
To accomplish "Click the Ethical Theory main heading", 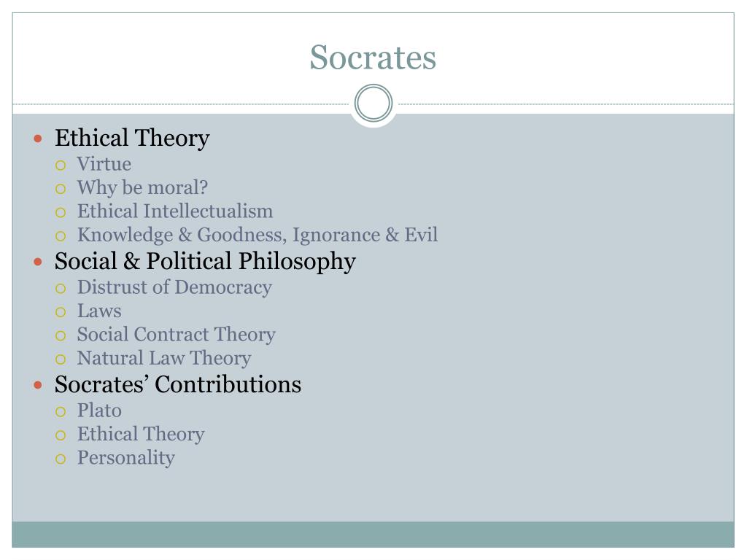I will [x=132, y=138].
